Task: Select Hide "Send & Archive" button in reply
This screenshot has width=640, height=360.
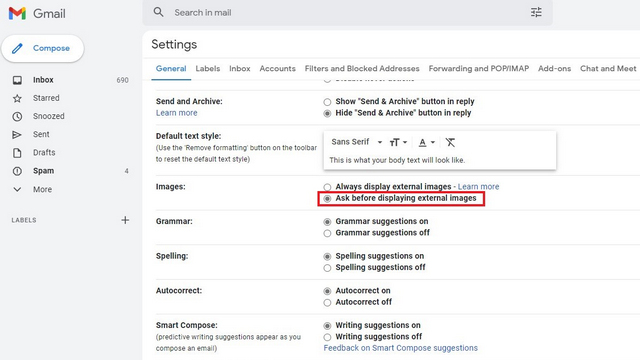Action: pyautogui.click(x=327, y=113)
